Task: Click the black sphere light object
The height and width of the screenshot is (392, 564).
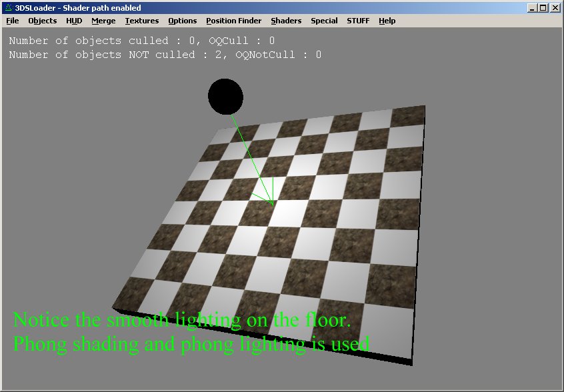Action: [x=225, y=97]
